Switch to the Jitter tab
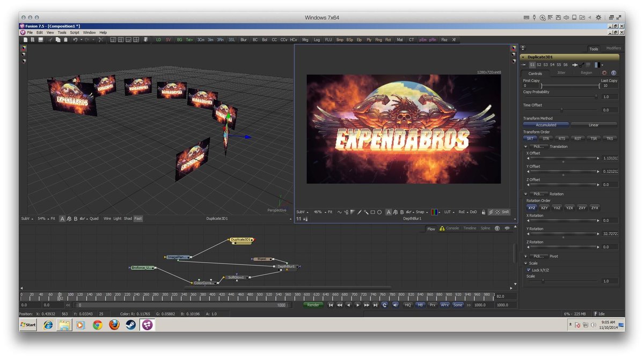Viewport: 644px width, 358px height. click(x=561, y=73)
